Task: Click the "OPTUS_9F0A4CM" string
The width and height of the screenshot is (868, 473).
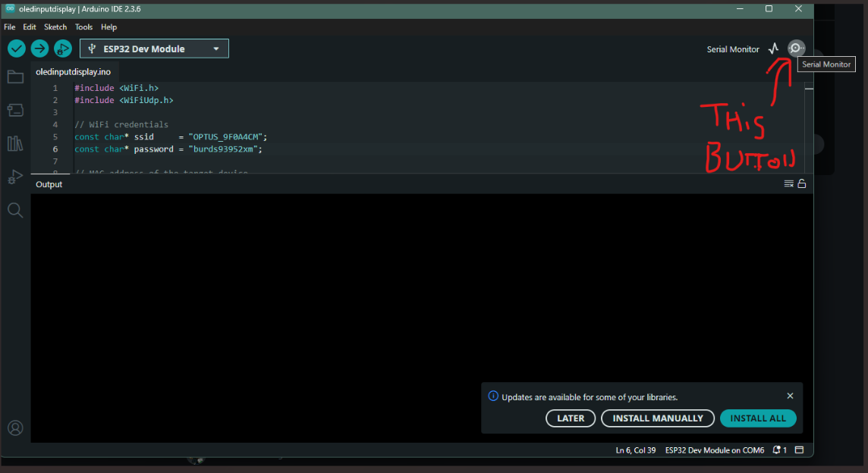Action: click(225, 136)
